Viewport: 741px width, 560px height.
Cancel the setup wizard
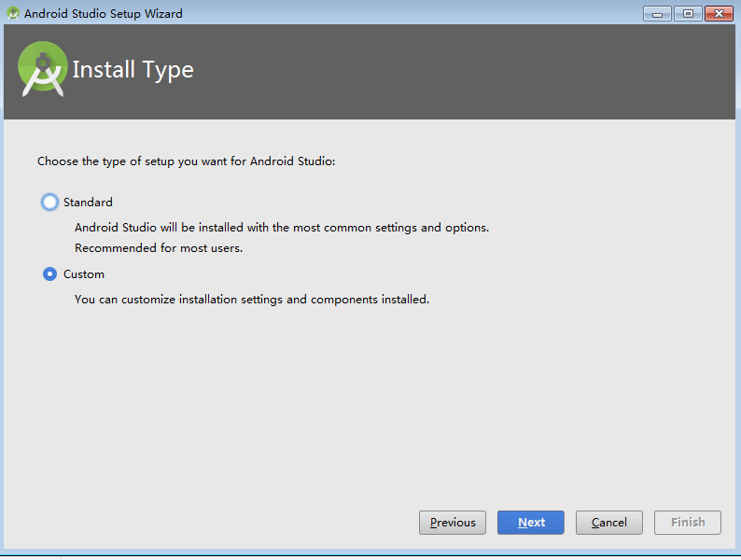point(609,523)
